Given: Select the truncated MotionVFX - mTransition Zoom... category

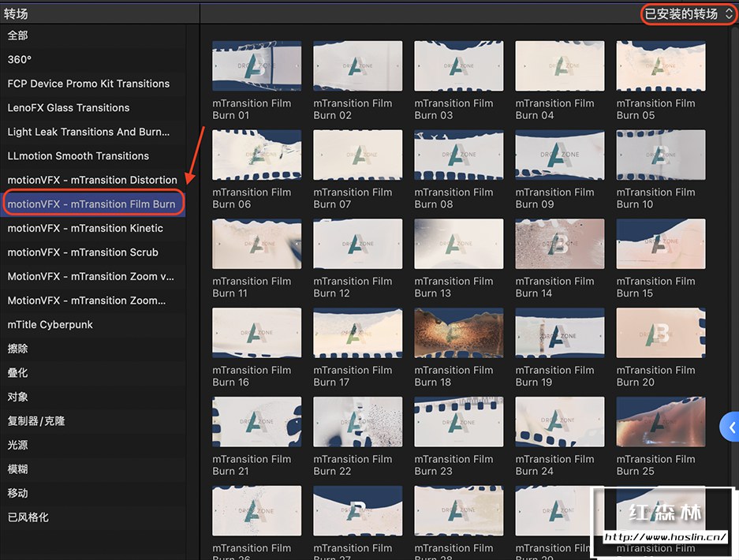Looking at the screenshot, I should coord(93,300).
